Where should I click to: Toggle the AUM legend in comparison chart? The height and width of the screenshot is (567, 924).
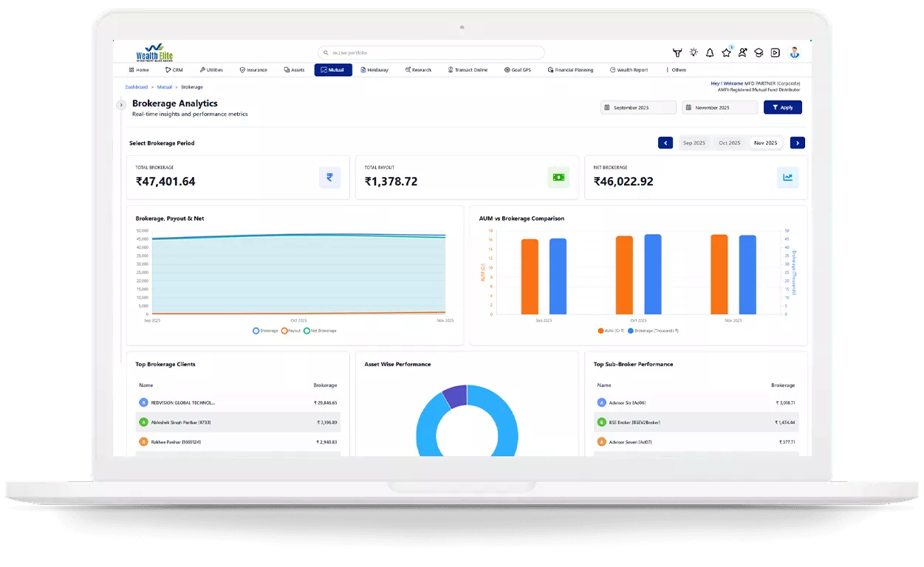coord(611,330)
